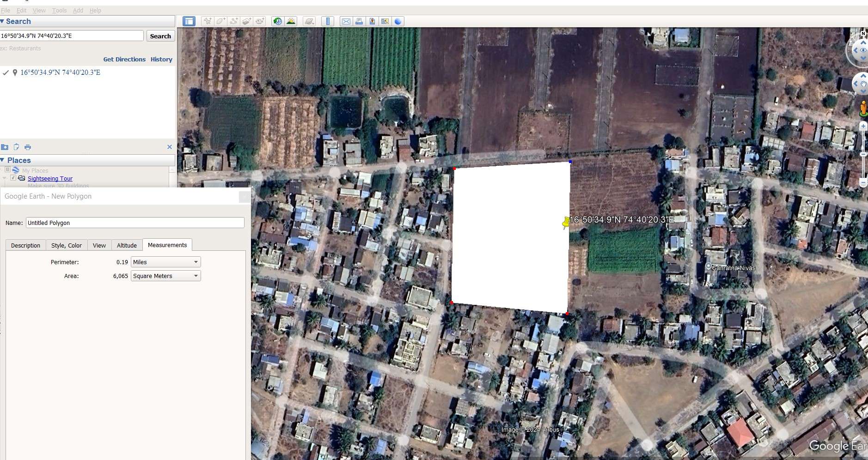Screen dimensions: 868x460
Task: Click the coordinates search result link
Action: pyautogui.click(x=60, y=73)
